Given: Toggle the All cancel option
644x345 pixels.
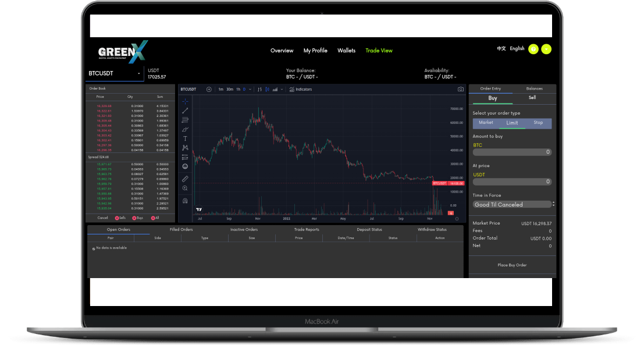Looking at the screenshot, I should pyautogui.click(x=155, y=218).
